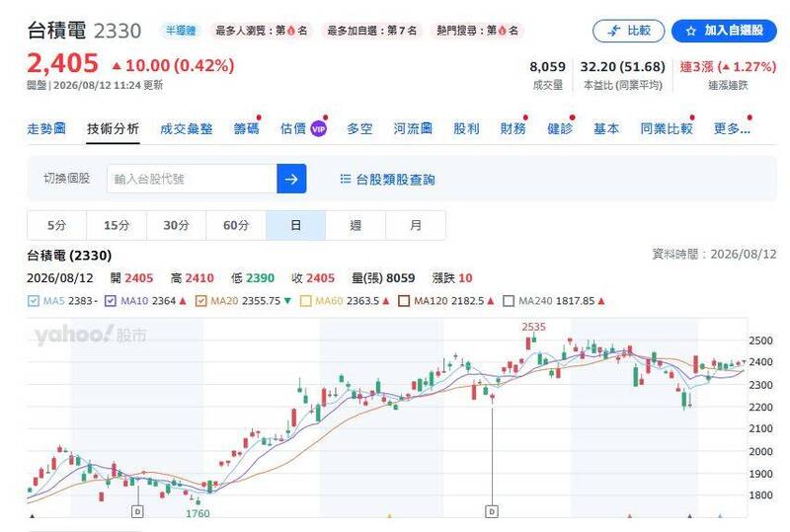Click the 8,059 volume value
The width and height of the screenshot is (790, 532).
547,67
